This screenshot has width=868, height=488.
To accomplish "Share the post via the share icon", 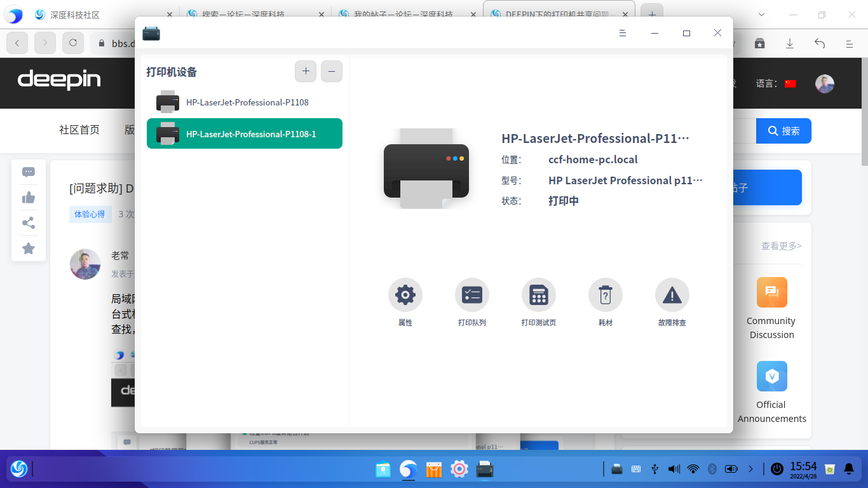I will (x=29, y=223).
